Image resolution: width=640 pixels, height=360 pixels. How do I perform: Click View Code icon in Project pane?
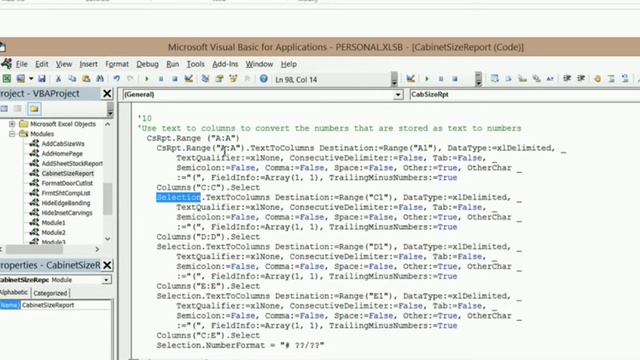click(4, 109)
